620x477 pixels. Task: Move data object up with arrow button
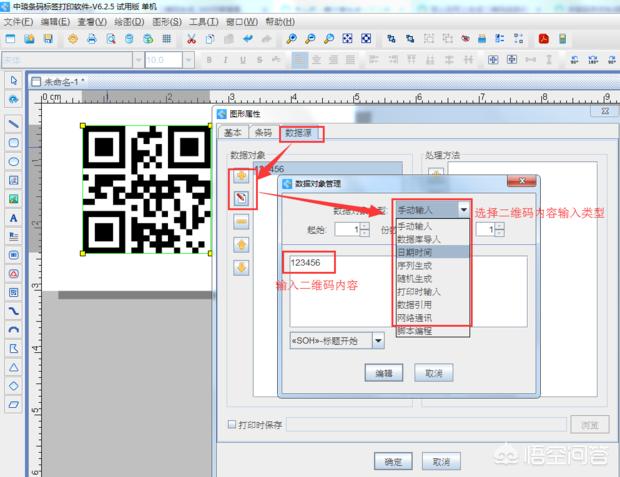[241, 244]
